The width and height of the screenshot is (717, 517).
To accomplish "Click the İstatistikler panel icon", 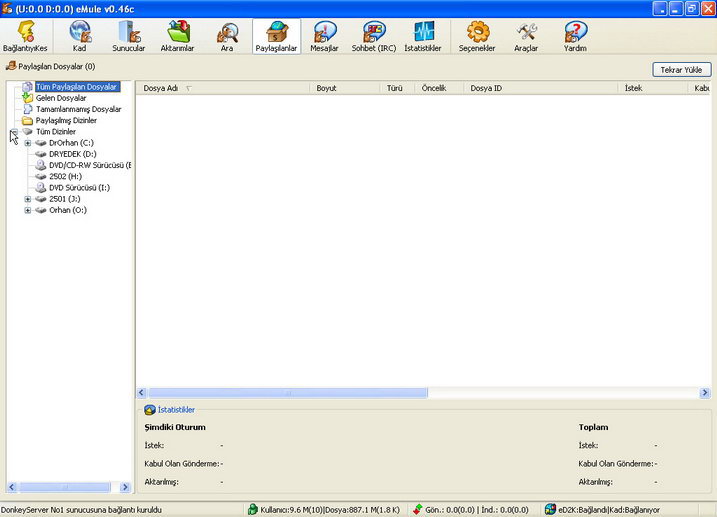I will [x=150, y=410].
